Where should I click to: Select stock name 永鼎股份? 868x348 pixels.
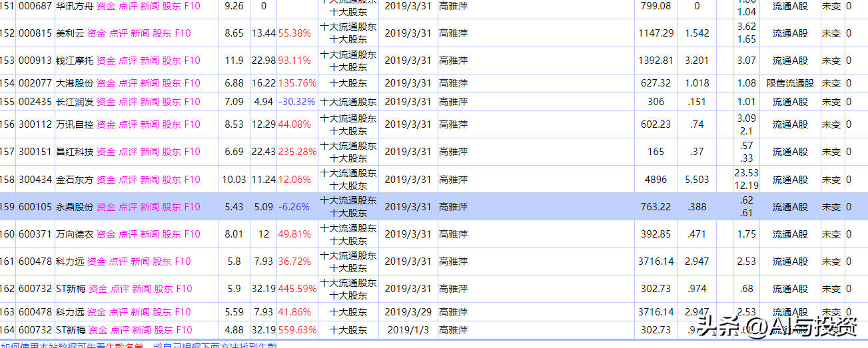tap(75, 207)
